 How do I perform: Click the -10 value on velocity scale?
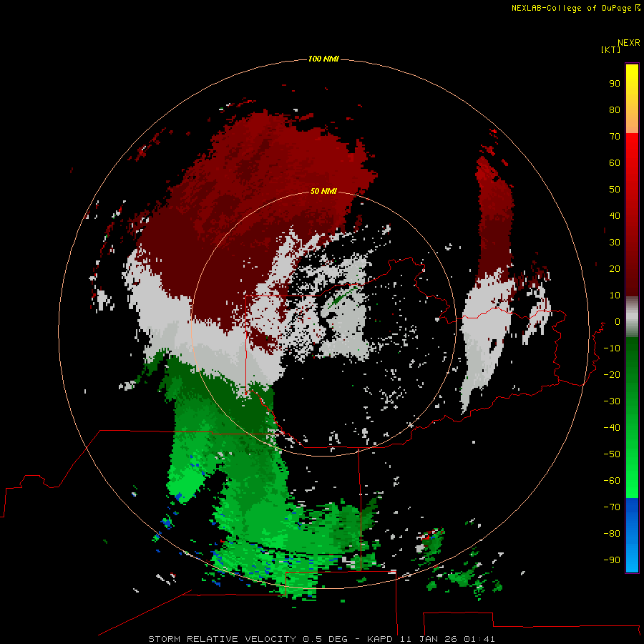[x=612, y=348]
